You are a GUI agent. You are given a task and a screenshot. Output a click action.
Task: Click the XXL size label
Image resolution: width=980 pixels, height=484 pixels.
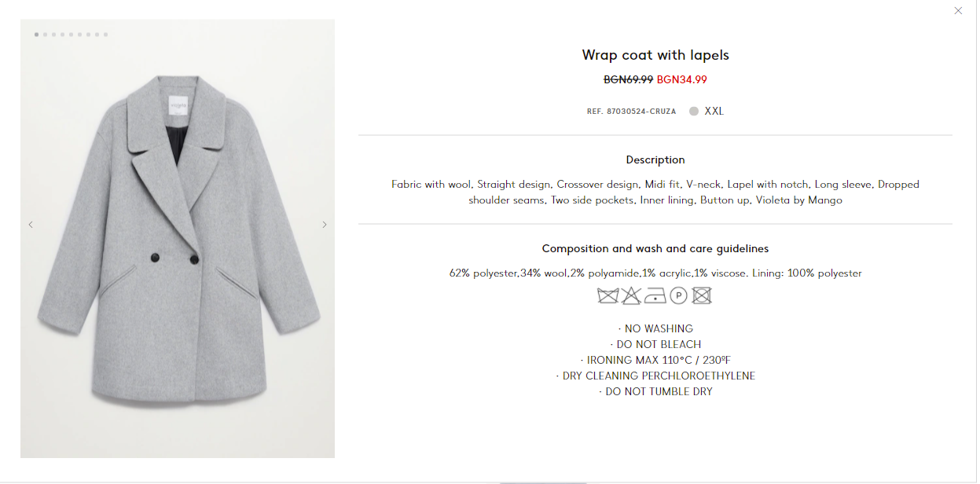tap(714, 112)
